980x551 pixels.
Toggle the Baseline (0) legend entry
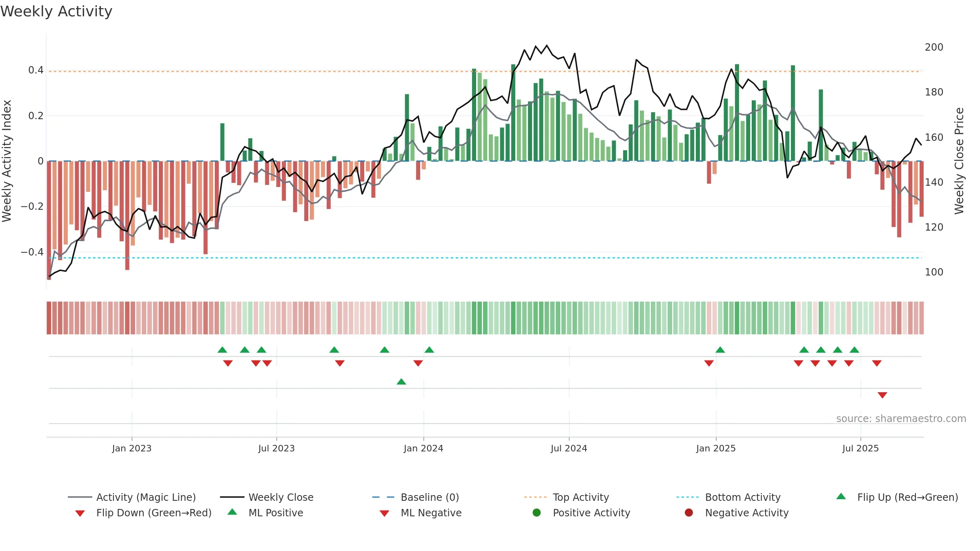pos(416,497)
